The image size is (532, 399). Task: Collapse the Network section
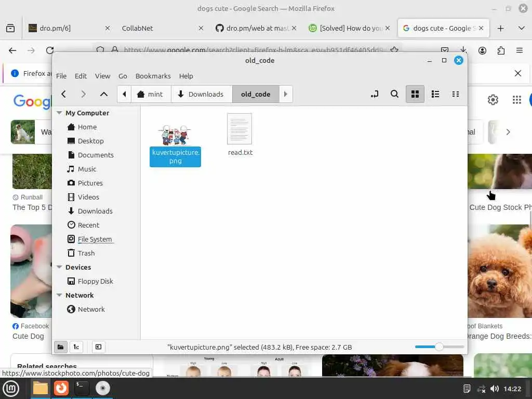point(59,295)
